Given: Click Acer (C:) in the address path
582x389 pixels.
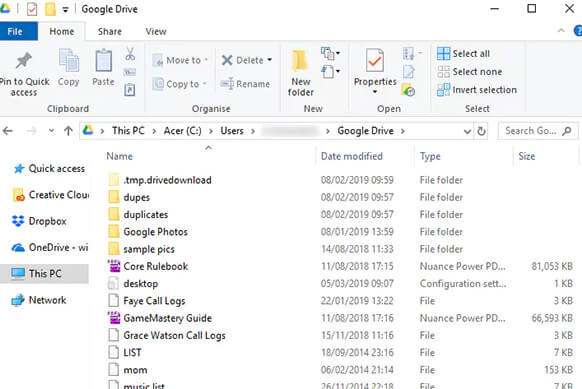Looking at the screenshot, I should point(183,131).
